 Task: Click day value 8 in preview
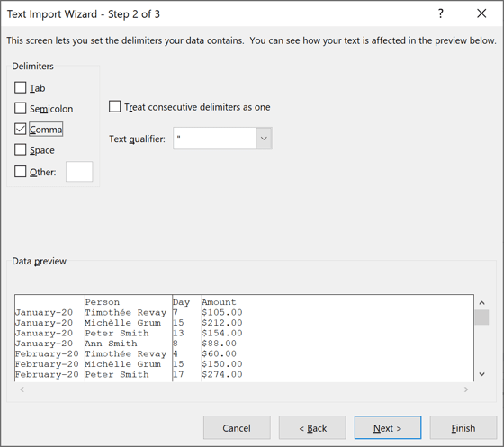point(175,344)
